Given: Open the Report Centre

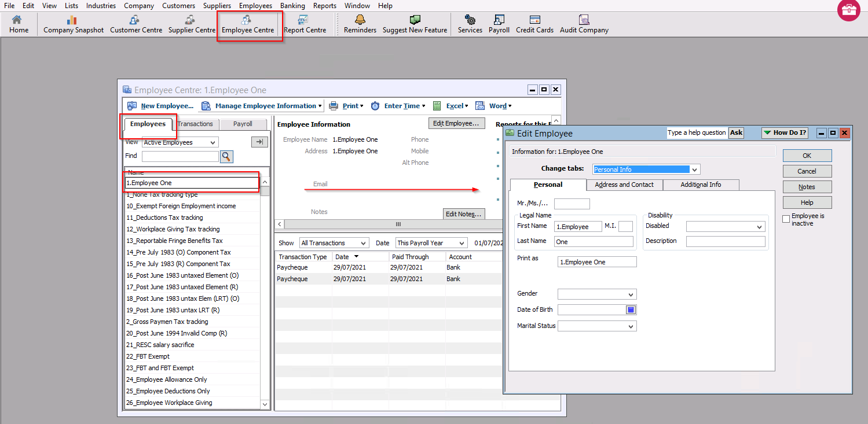Looking at the screenshot, I should point(305,24).
